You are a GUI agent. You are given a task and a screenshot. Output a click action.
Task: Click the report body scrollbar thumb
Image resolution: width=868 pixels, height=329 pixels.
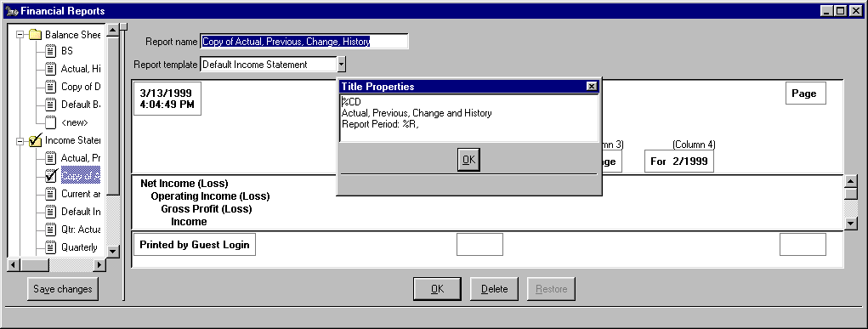coord(851,194)
